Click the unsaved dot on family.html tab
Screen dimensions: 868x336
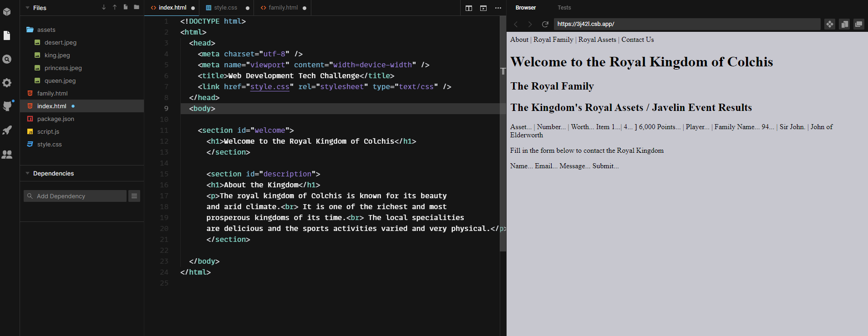click(x=305, y=8)
